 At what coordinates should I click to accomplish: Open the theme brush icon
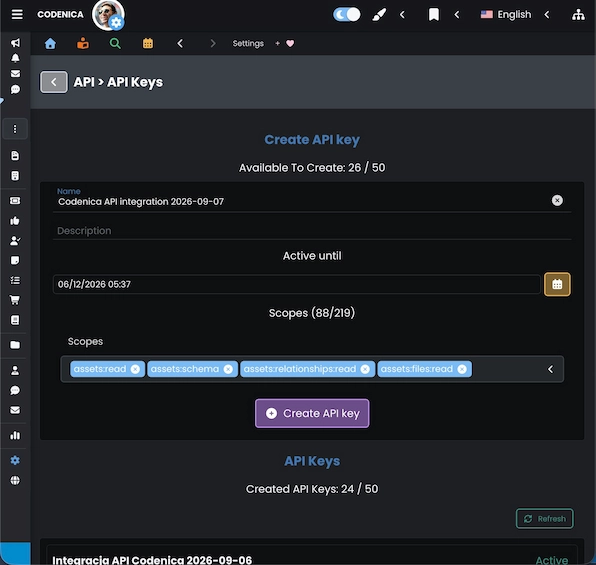(379, 14)
